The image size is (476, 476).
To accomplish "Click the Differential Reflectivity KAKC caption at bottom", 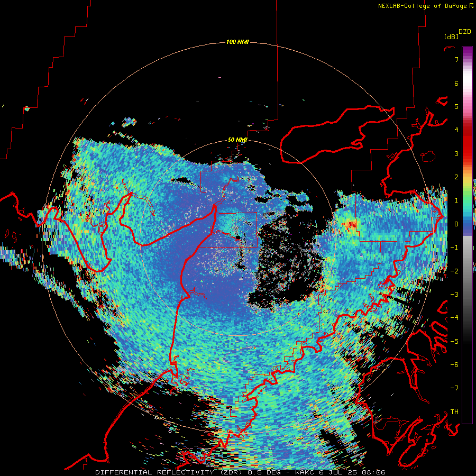I will coord(240,472).
